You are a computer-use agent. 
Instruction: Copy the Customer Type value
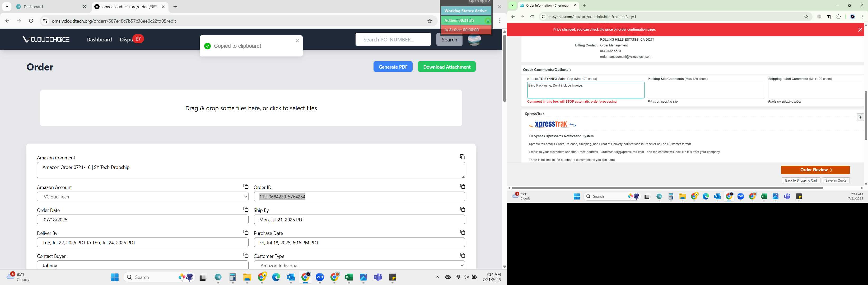tap(462, 255)
